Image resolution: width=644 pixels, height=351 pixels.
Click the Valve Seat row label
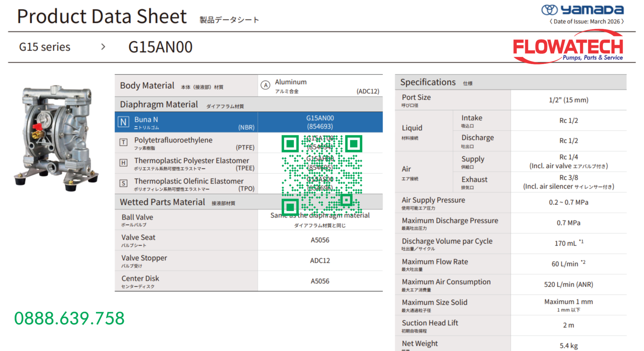(x=138, y=238)
